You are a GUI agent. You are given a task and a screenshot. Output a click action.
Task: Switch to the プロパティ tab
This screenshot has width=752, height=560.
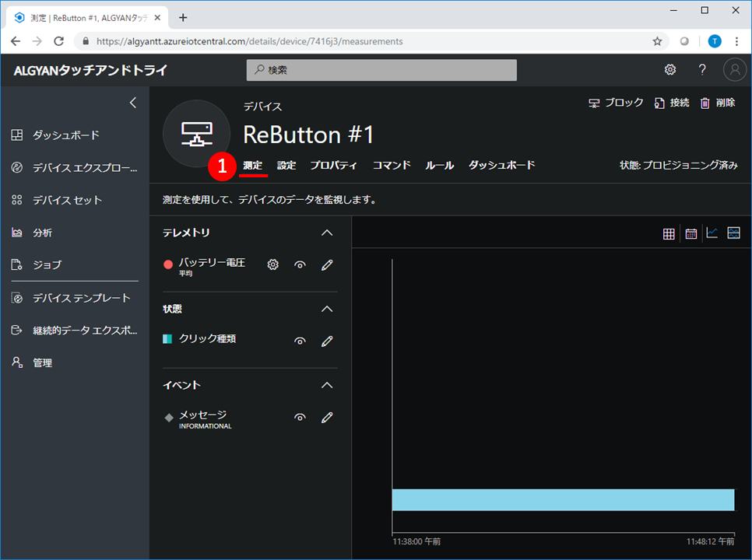pos(333,165)
